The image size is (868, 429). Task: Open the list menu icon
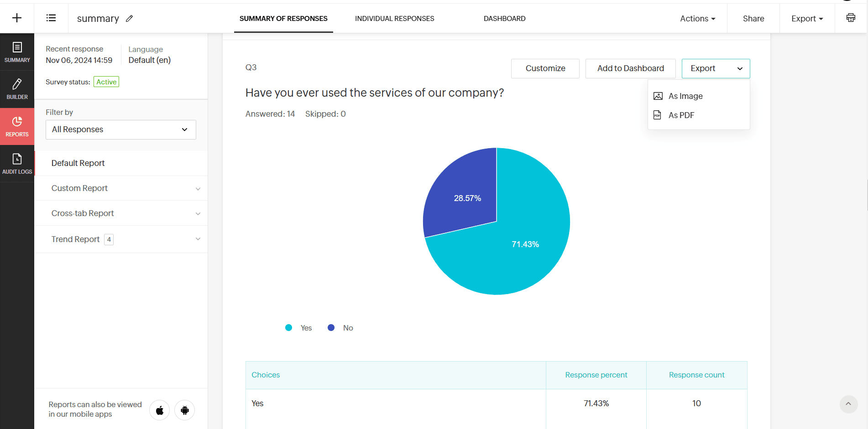(x=51, y=18)
